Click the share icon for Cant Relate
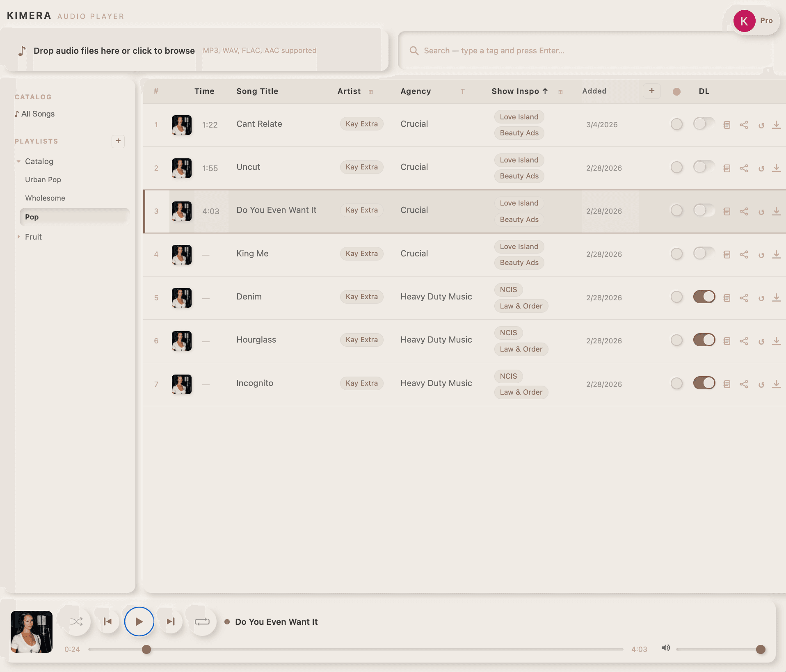Screen dimensions: 786x672 tap(744, 125)
